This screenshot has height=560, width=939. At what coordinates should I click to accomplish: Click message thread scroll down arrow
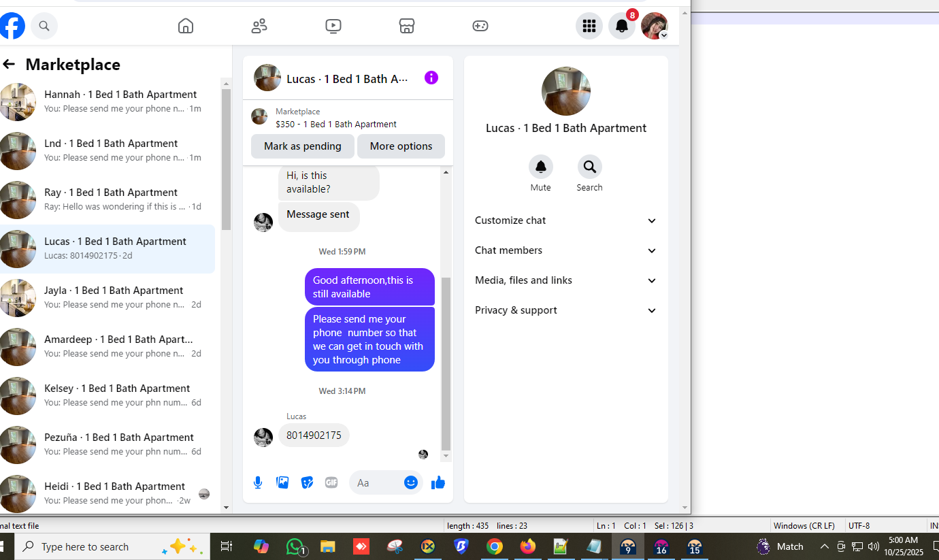(446, 456)
